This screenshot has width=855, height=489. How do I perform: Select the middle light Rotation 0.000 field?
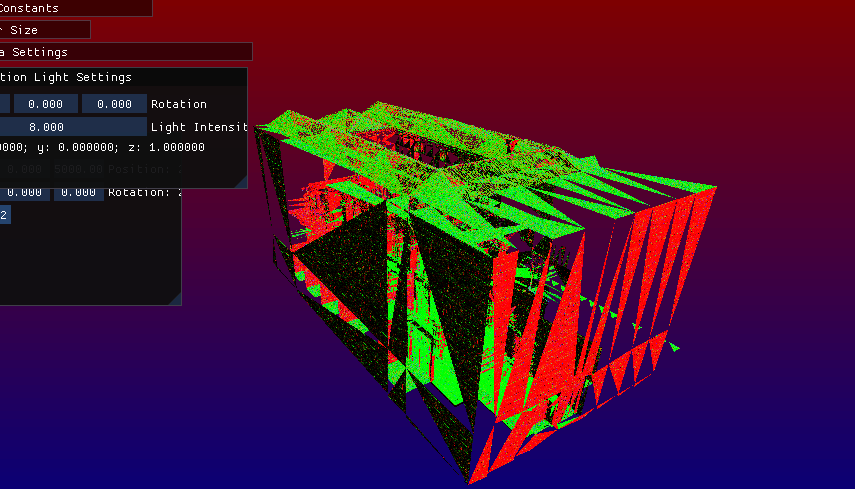[45, 104]
